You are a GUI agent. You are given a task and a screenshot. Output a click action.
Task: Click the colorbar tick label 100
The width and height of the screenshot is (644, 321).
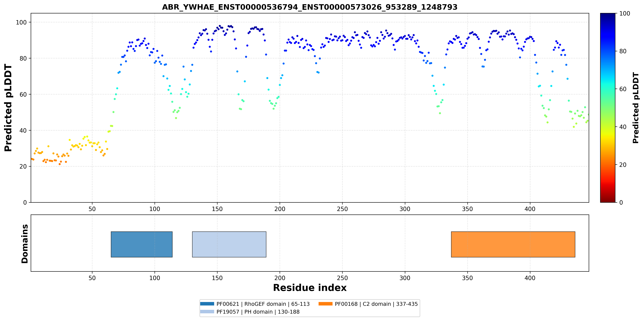click(624, 14)
